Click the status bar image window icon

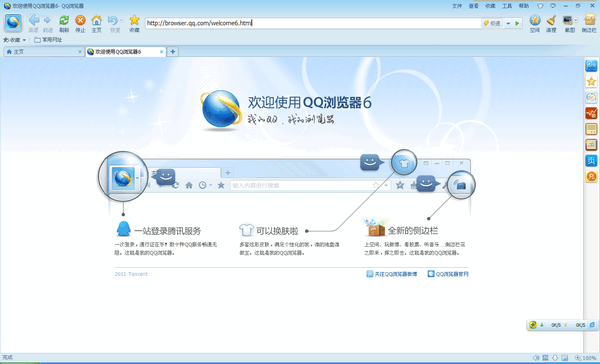click(564, 358)
